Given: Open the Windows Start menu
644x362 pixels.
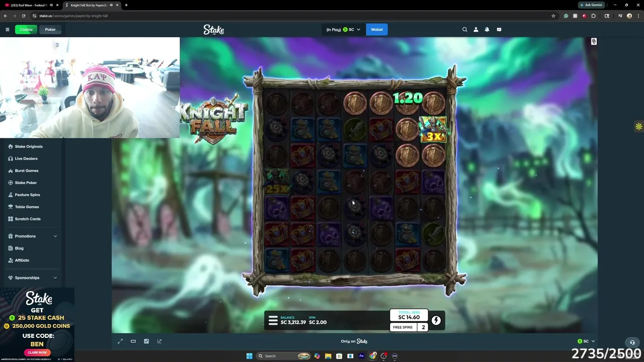Looking at the screenshot, I should pyautogui.click(x=249, y=356).
